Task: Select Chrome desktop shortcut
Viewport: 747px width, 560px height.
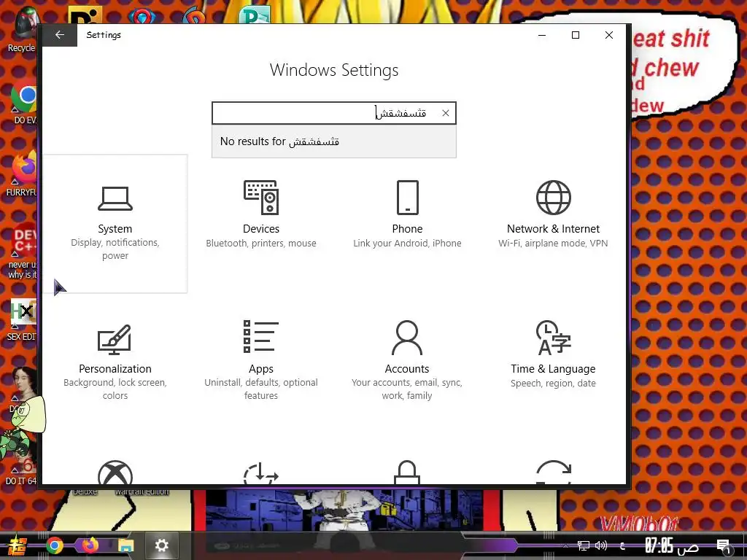Action: click(24, 101)
